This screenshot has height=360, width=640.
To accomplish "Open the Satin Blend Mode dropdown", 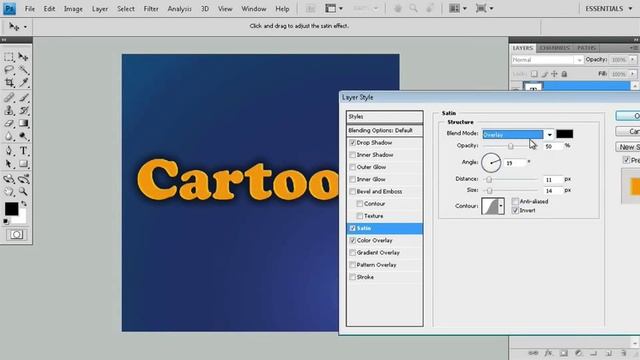I will (549, 135).
